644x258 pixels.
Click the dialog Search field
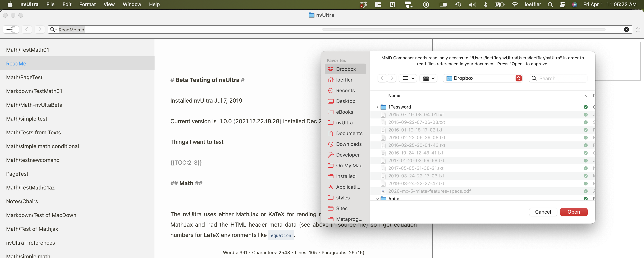pyautogui.click(x=561, y=78)
